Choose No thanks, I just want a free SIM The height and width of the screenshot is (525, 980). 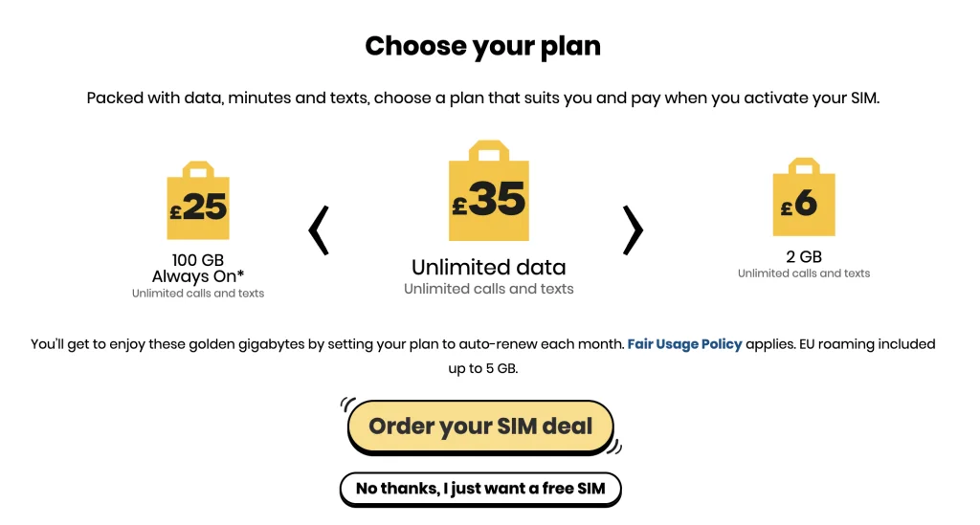pyautogui.click(x=480, y=489)
